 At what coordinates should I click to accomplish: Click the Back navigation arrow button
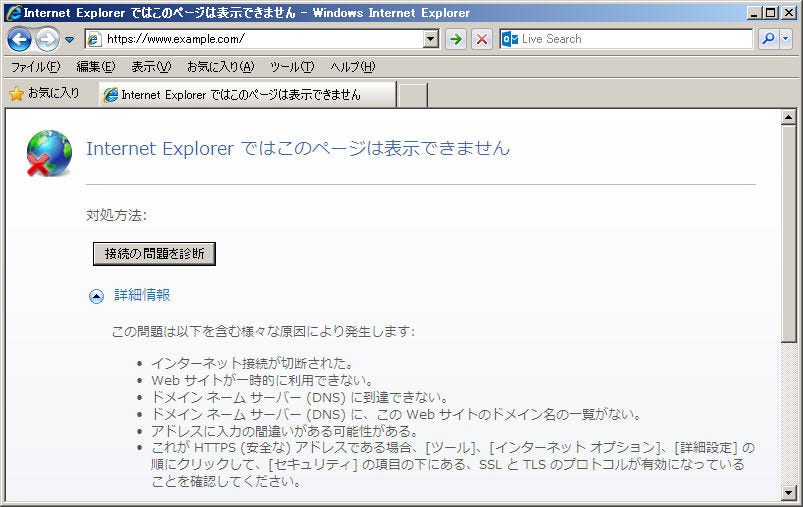(19, 39)
